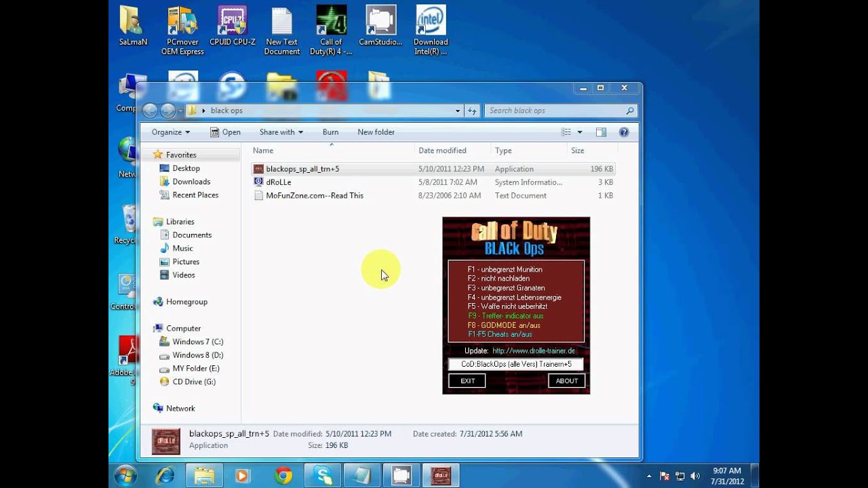Open New Text Document on desktop
The width and height of the screenshot is (868, 488).
(x=282, y=30)
